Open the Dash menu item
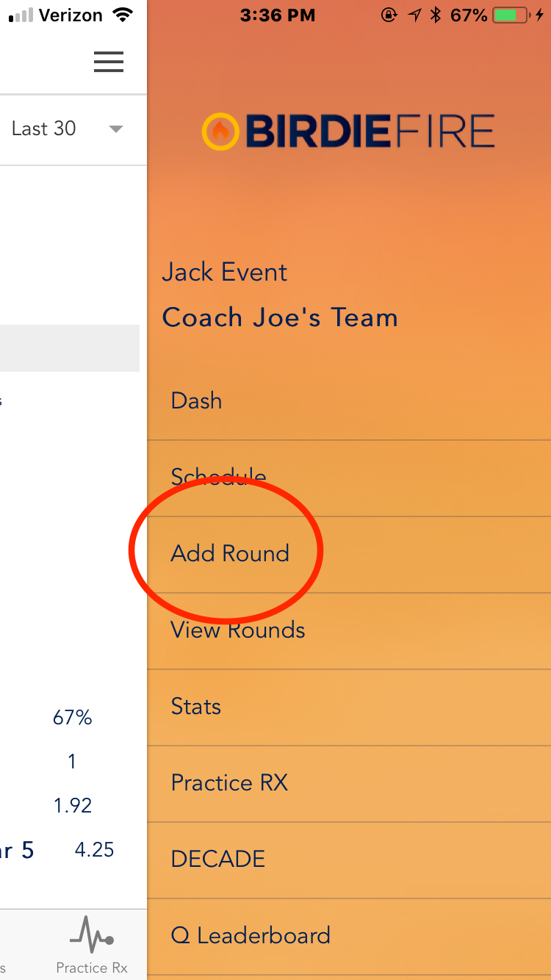 click(x=196, y=400)
